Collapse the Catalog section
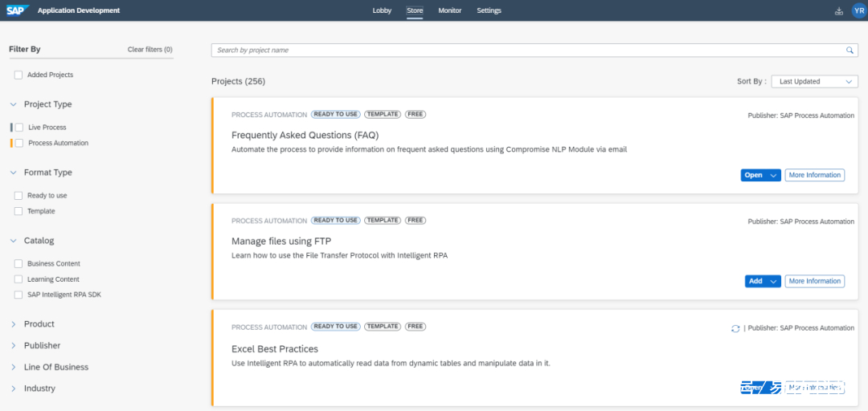The image size is (868, 411). [14, 241]
